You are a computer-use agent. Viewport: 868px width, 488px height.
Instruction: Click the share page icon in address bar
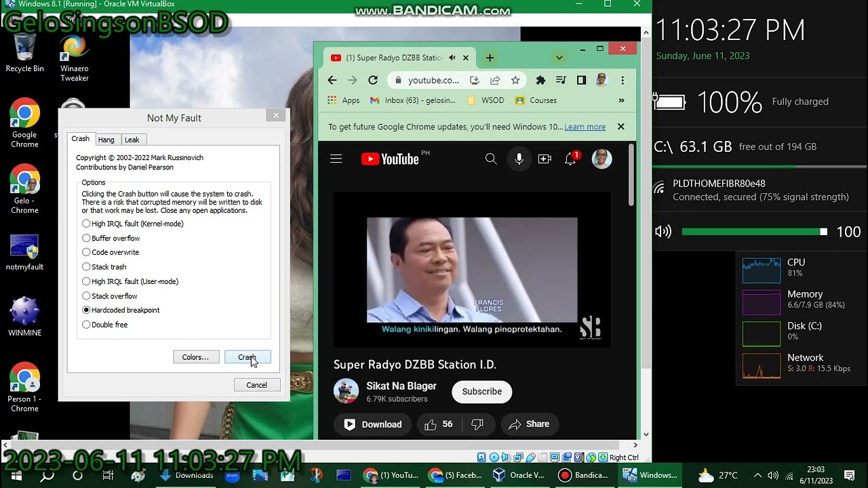pyautogui.click(x=495, y=80)
